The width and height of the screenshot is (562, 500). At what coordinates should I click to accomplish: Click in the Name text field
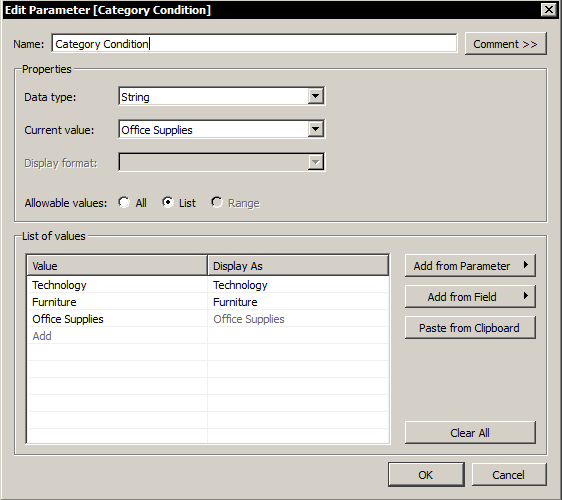pos(254,44)
